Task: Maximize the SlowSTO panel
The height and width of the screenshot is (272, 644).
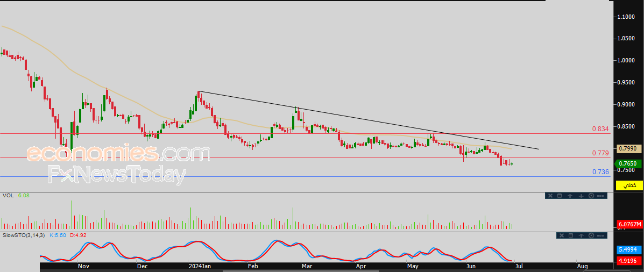Action: (571, 235)
